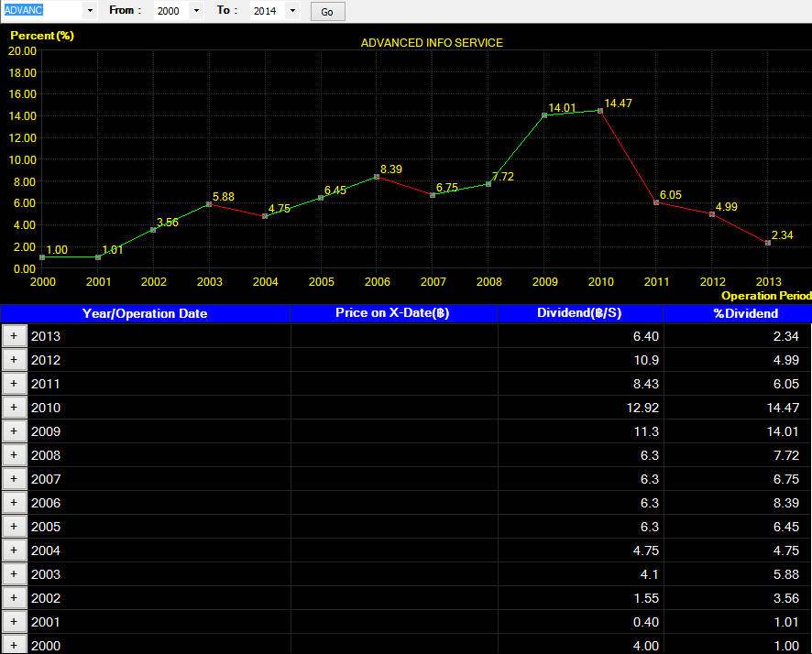The height and width of the screenshot is (654, 812).
Task: Select the 4.00 dividend cell for 2000
Action: click(x=580, y=645)
